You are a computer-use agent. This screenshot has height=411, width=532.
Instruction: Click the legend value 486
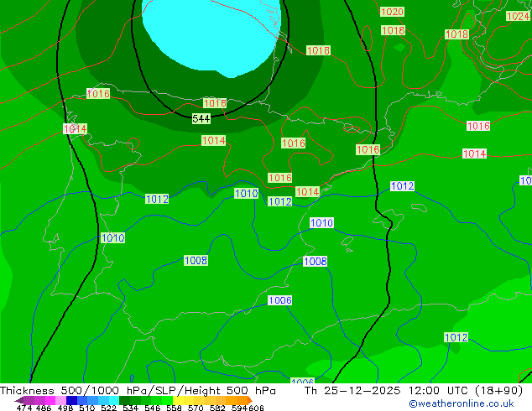(44, 408)
